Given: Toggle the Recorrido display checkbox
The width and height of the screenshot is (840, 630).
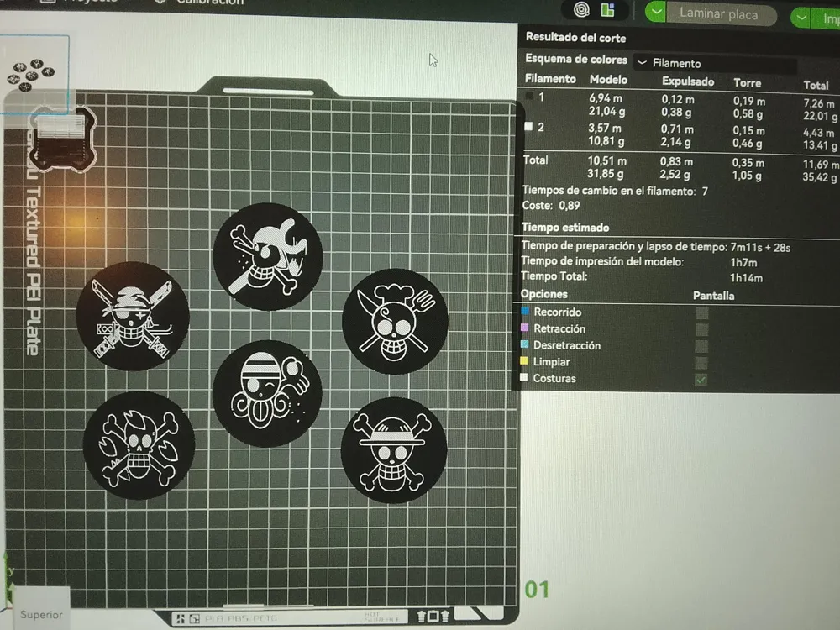Looking at the screenshot, I should 701,312.
